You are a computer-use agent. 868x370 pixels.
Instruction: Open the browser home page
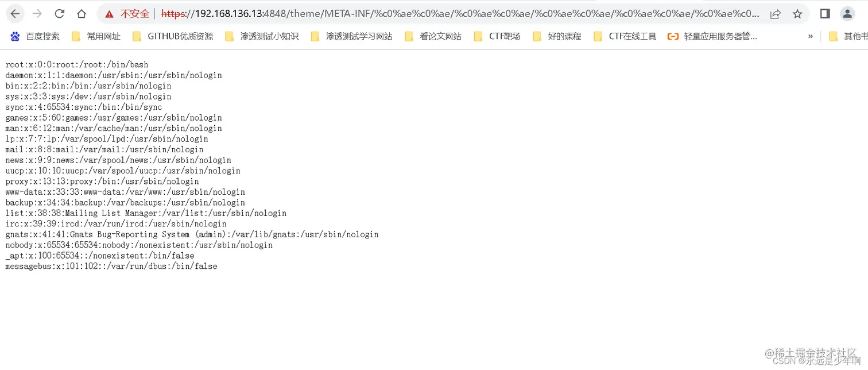pyautogui.click(x=82, y=14)
